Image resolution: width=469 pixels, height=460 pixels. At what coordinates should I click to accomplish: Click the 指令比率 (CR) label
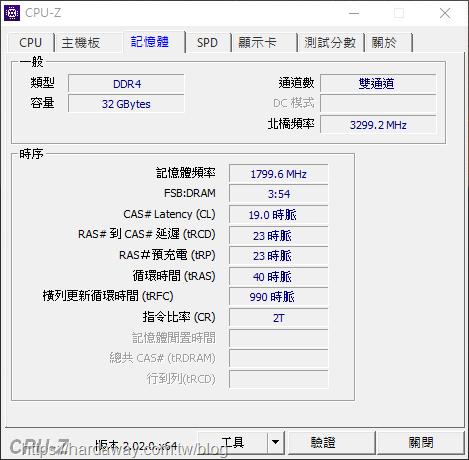[179, 317]
